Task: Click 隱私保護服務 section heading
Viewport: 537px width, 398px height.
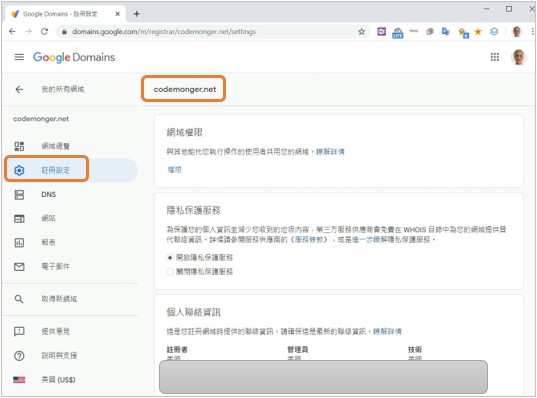Action: (x=193, y=210)
